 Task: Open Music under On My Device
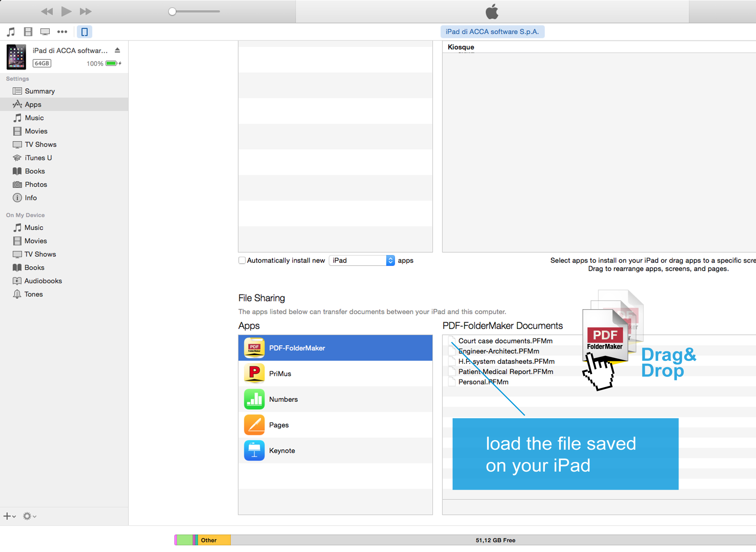[64, 227]
